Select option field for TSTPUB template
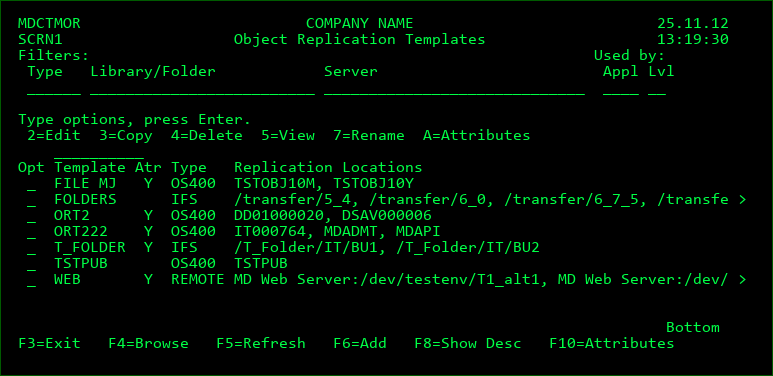Image resolution: width=773 pixels, height=376 pixels. [32, 264]
